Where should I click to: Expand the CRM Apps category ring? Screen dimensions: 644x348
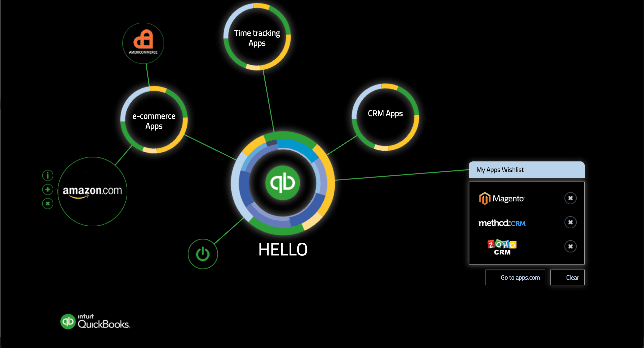coord(385,114)
